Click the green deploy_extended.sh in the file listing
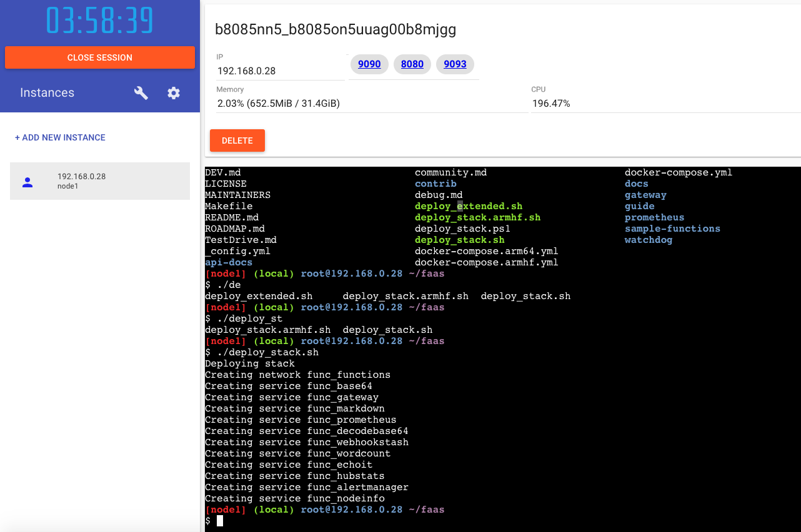801x532 pixels. 469,206
